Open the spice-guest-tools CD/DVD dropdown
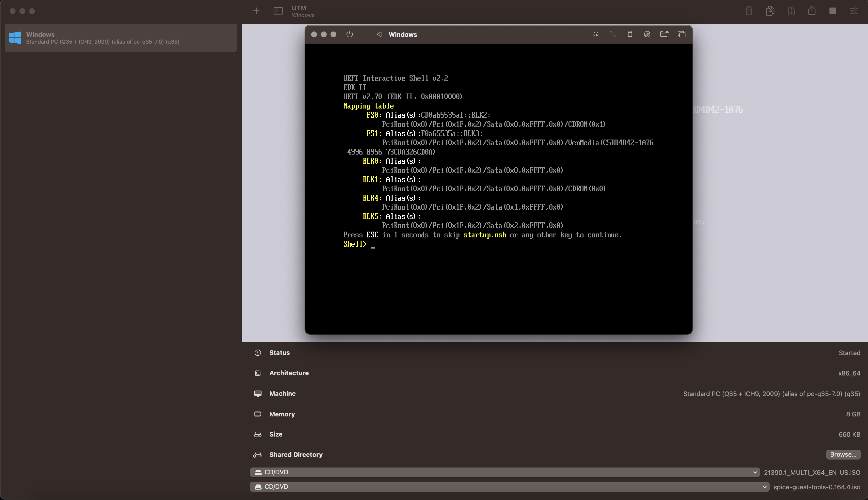 (765, 487)
